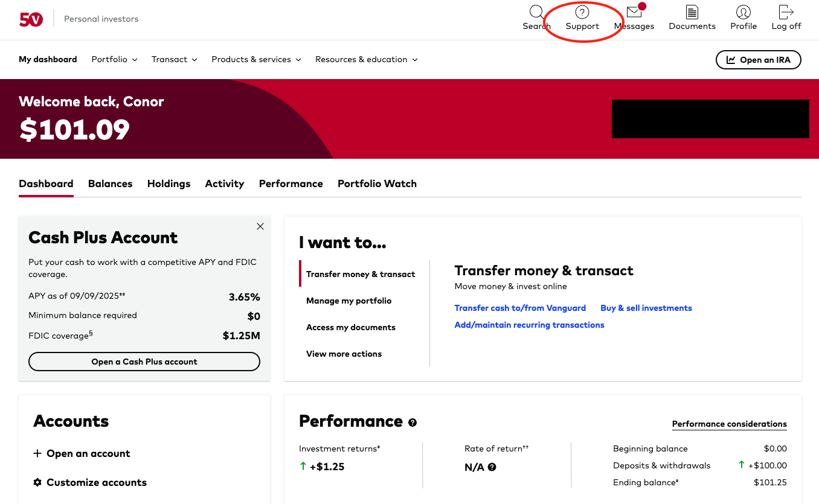
Task: Open the Support question mark icon
Action: pyautogui.click(x=582, y=12)
